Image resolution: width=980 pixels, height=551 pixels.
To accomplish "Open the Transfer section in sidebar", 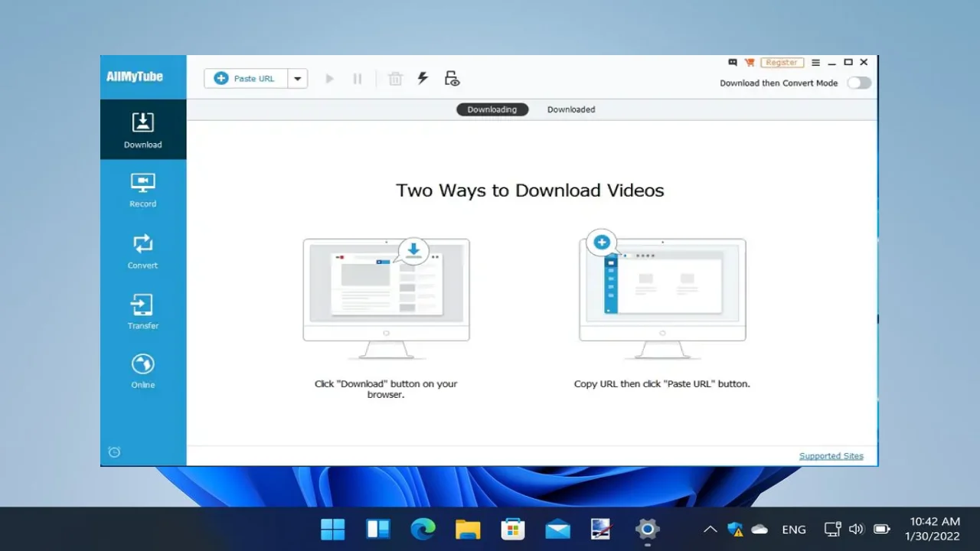I will point(143,311).
